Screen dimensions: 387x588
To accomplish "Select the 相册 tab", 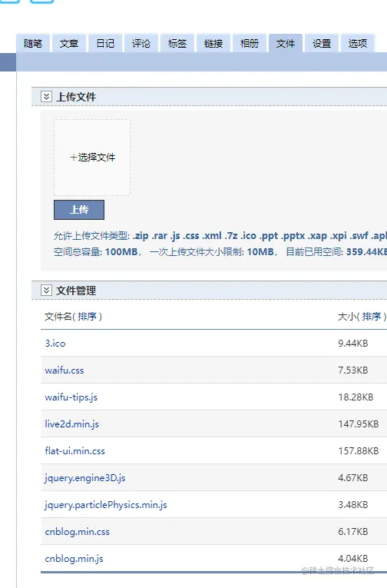I will click(250, 44).
